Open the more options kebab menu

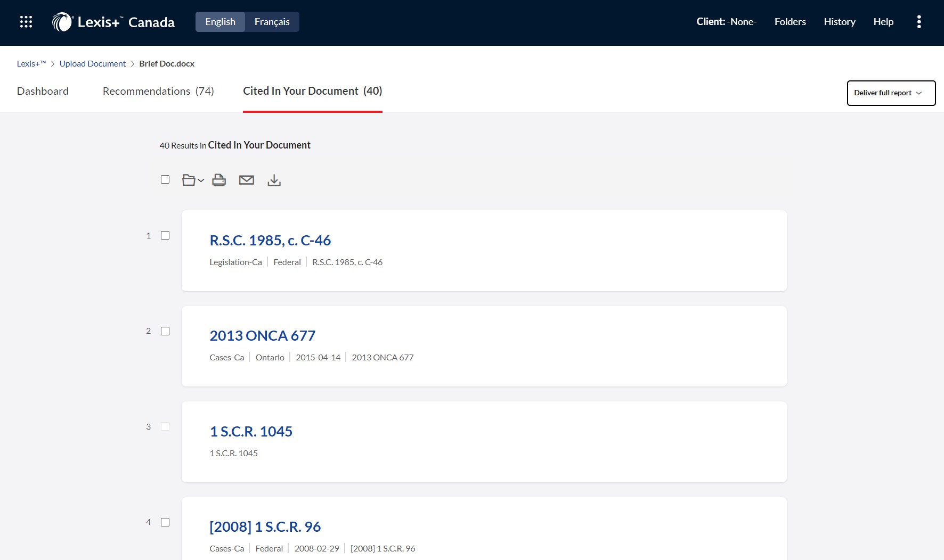click(x=918, y=22)
